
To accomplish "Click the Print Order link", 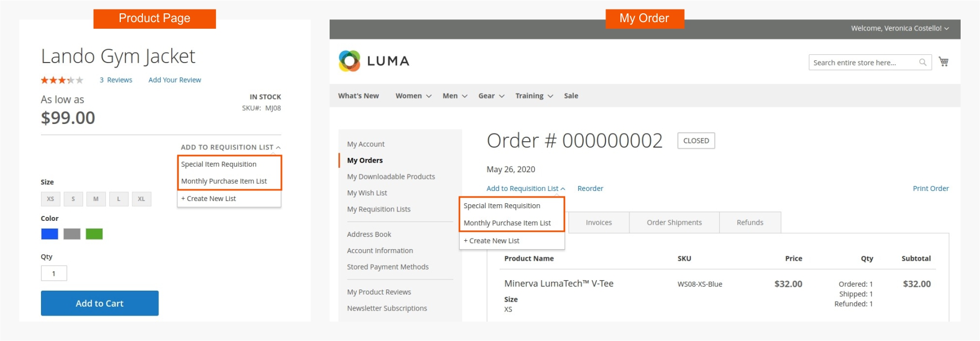I will click(931, 189).
